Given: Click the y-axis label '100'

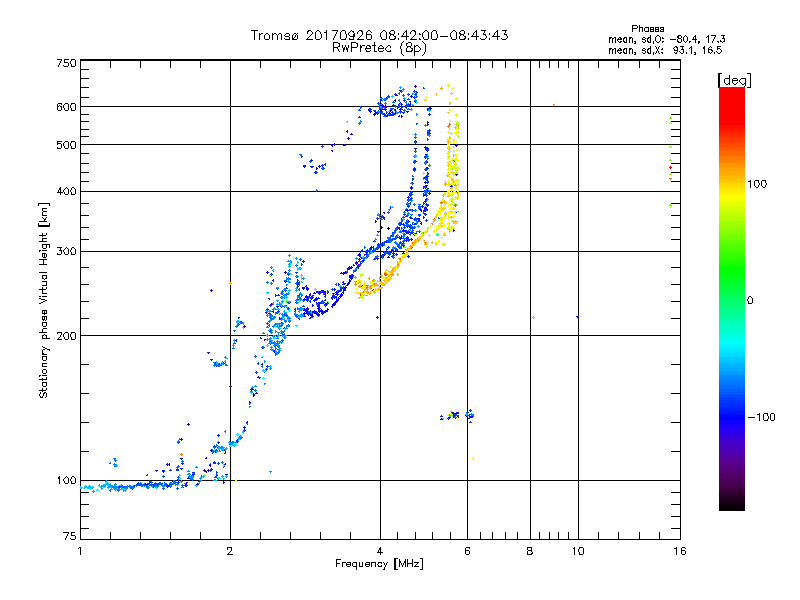Looking at the screenshot, I should click(66, 480).
